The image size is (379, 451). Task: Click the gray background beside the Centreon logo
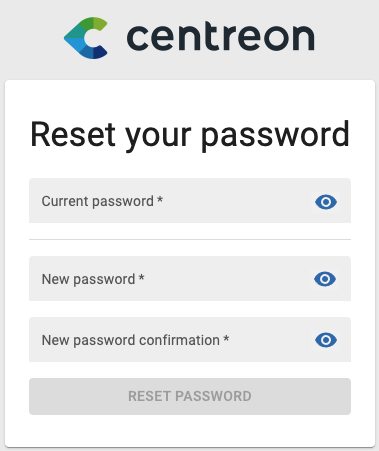(347, 38)
